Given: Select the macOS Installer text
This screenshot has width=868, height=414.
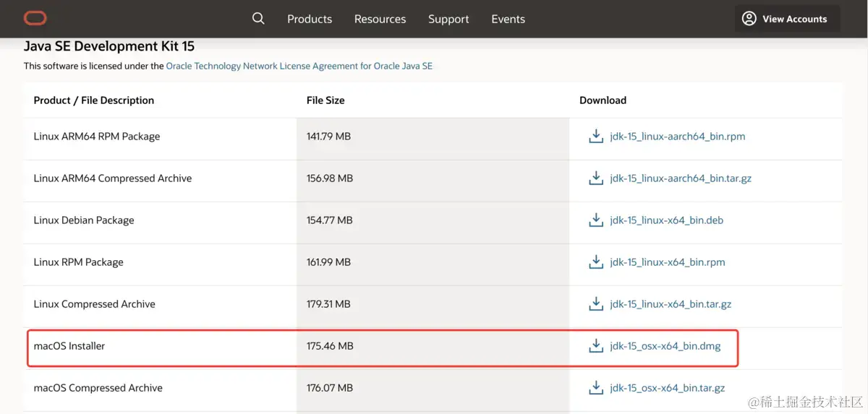Looking at the screenshot, I should coord(69,346).
